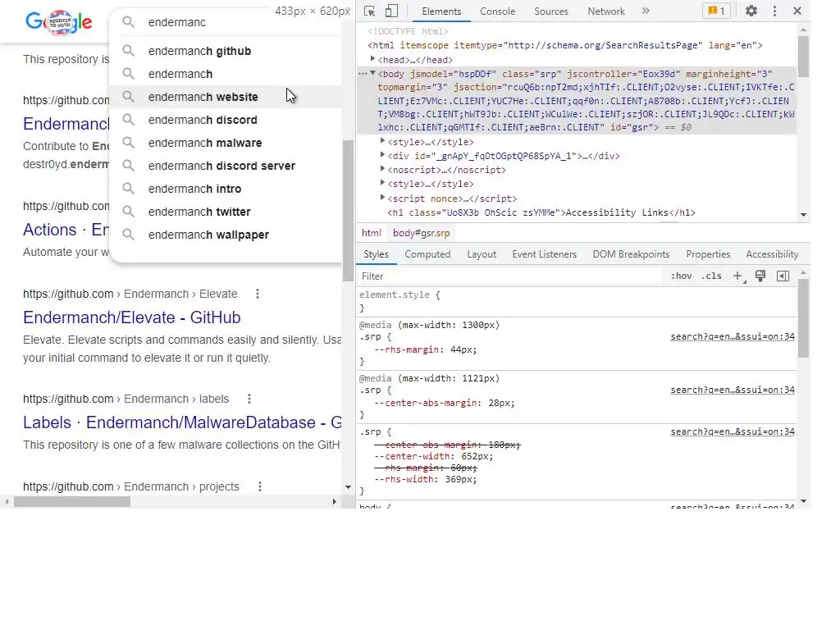Expand the script nonce element node
The height and width of the screenshot is (630, 840).
tap(382, 197)
